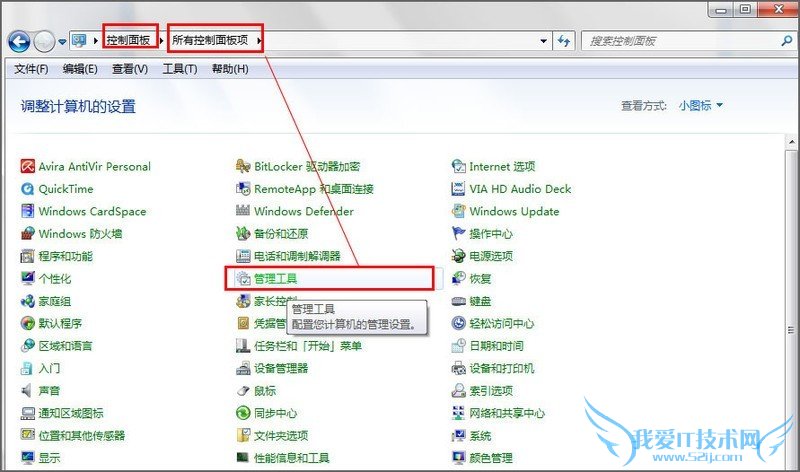Open the 同步中心 icon
This screenshot has height=472, width=800.
tap(243, 413)
